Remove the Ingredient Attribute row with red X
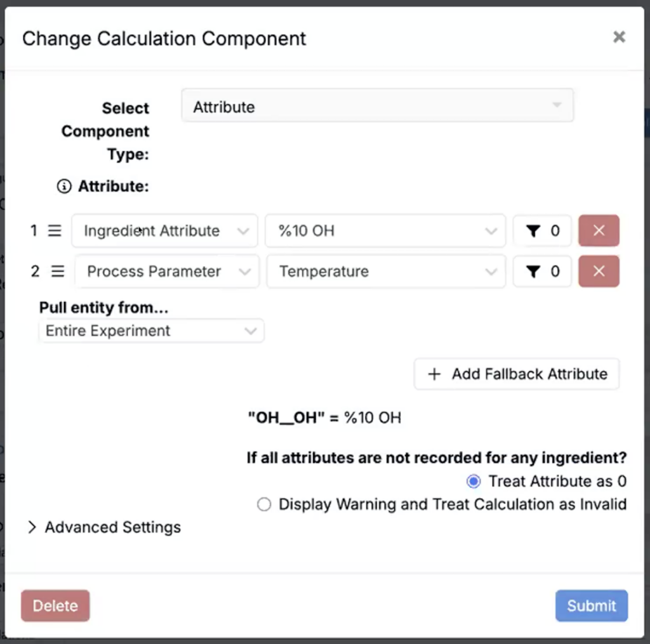This screenshot has height=644, width=650. coord(599,231)
